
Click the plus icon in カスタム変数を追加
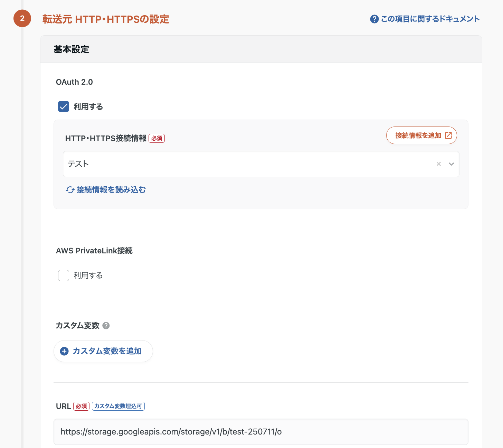pyautogui.click(x=64, y=351)
